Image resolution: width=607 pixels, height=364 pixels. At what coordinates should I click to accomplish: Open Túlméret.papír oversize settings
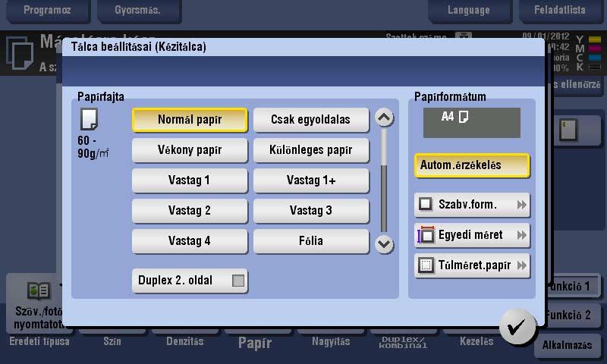point(472,265)
